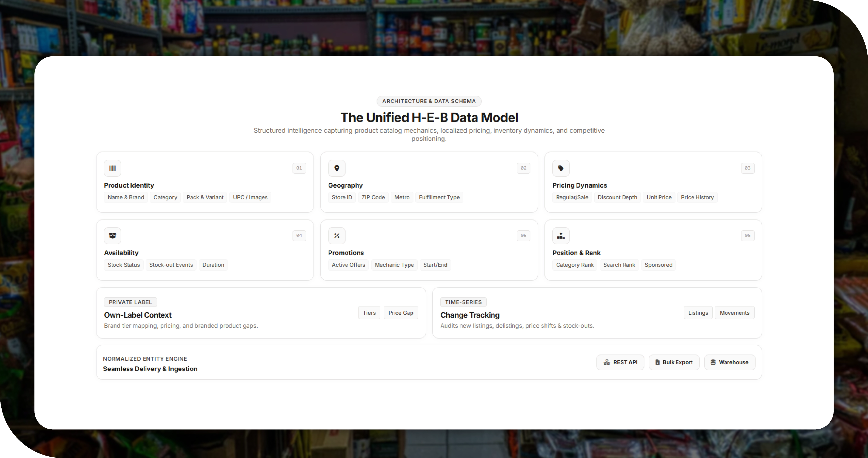The height and width of the screenshot is (458, 868).
Task: Click the open box icon on Availability card
Action: coord(112,236)
